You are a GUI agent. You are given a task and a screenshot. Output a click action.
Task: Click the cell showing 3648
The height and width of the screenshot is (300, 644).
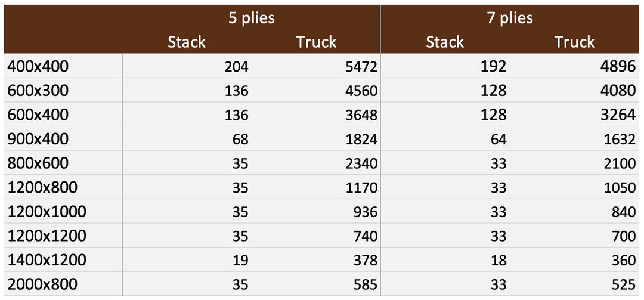tap(361, 115)
